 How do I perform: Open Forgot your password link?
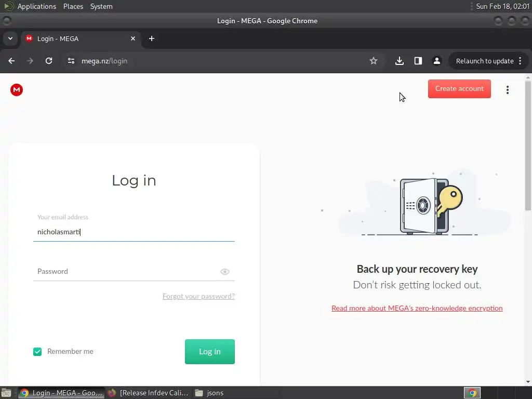pyautogui.click(x=198, y=296)
